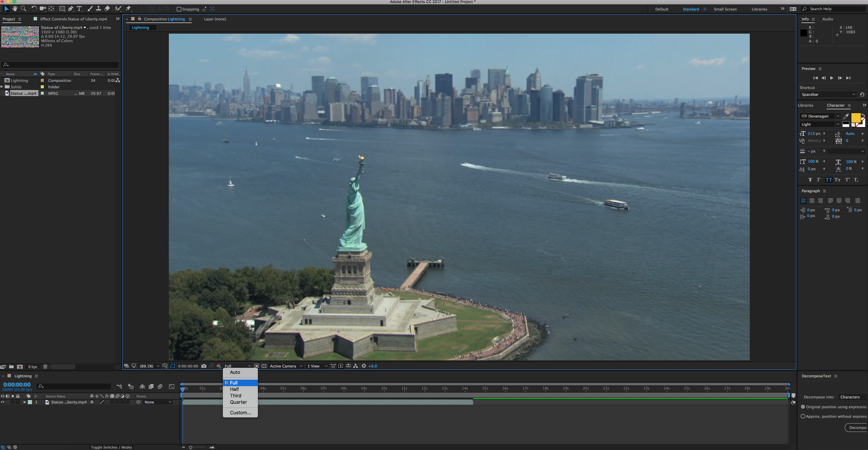This screenshot has width=868, height=450.
Task: Open the Light font style dropdown
Action: click(x=820, y=124)
